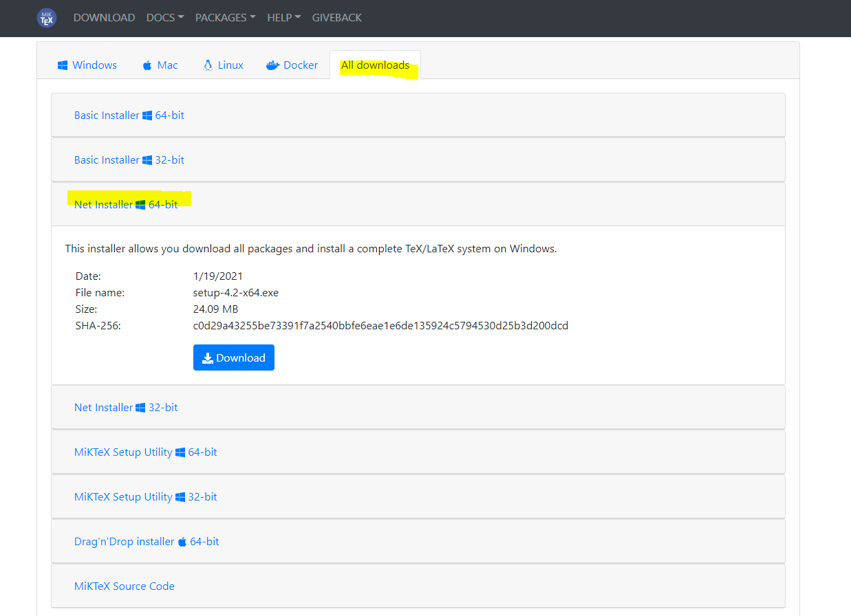Click Apple icon in Drag'n'Drop installer row
This screenshot has height=616, width=851.
click(x=182, y=542)
